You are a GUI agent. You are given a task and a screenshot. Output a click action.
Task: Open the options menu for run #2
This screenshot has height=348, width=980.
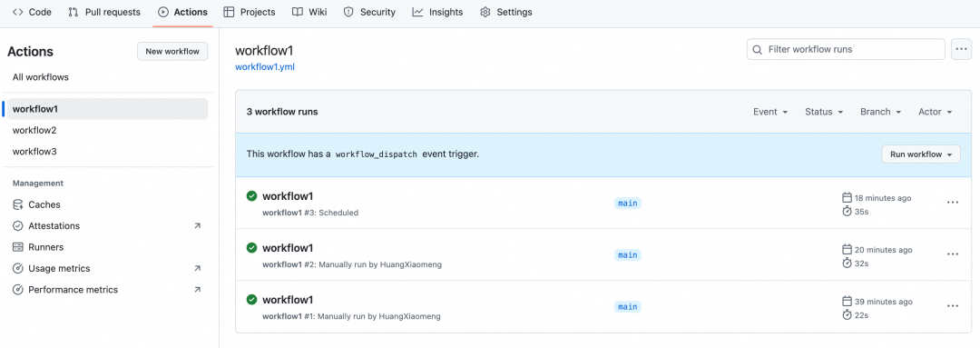(x=953, y=254)
